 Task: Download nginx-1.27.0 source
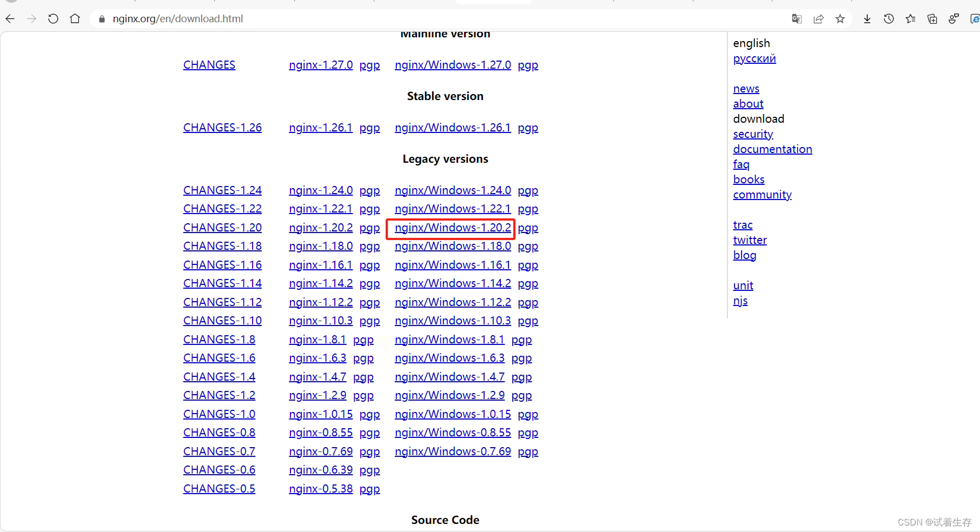pos(321,65)
